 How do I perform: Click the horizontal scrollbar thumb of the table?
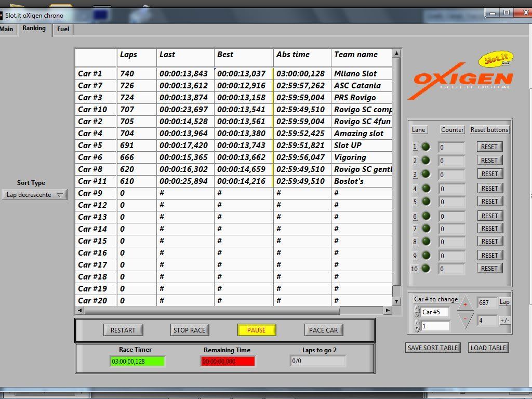pyautogui.click(x=212, y=310)
